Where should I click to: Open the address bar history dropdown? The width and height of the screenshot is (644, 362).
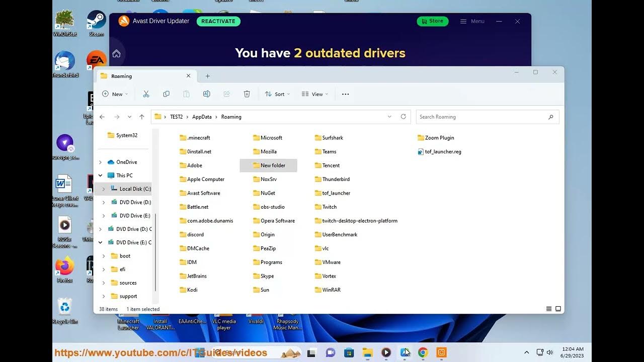pyautogui.click(x=389, y=117)
